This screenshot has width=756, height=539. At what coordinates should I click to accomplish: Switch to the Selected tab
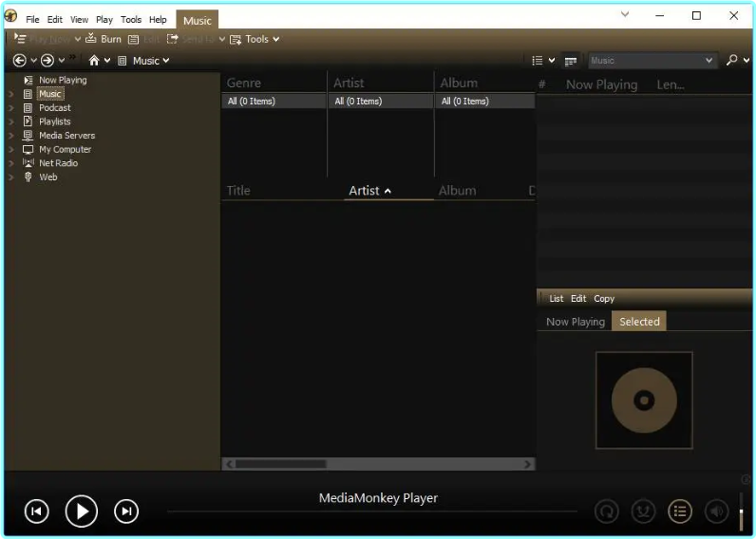pos(639,322)
